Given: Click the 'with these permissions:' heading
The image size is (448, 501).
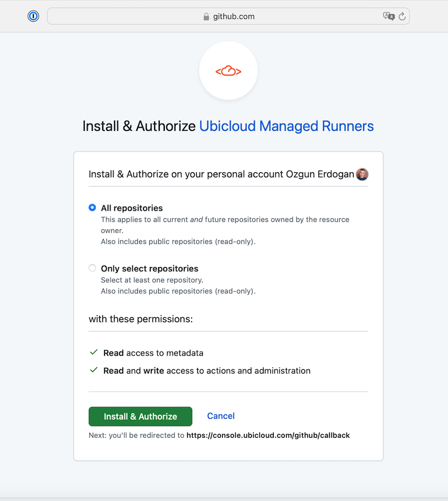Looking at the screenshot, I should [x=141, y=319].
